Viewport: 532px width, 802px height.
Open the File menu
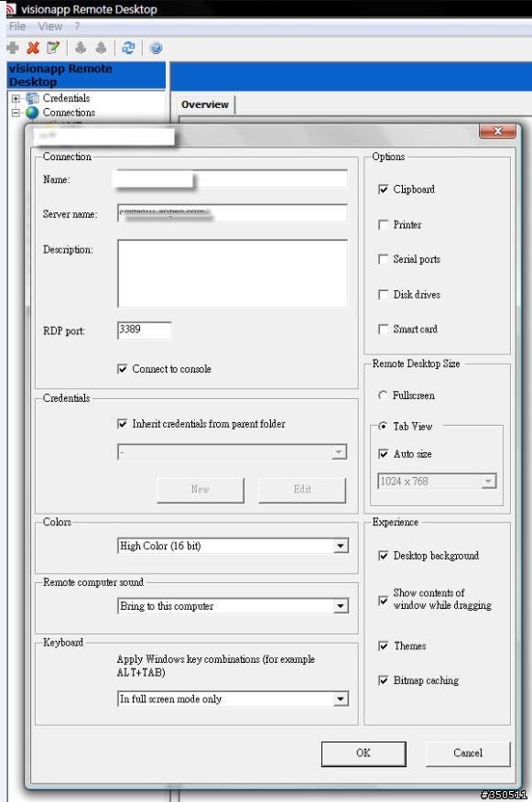tap(17, 26)
